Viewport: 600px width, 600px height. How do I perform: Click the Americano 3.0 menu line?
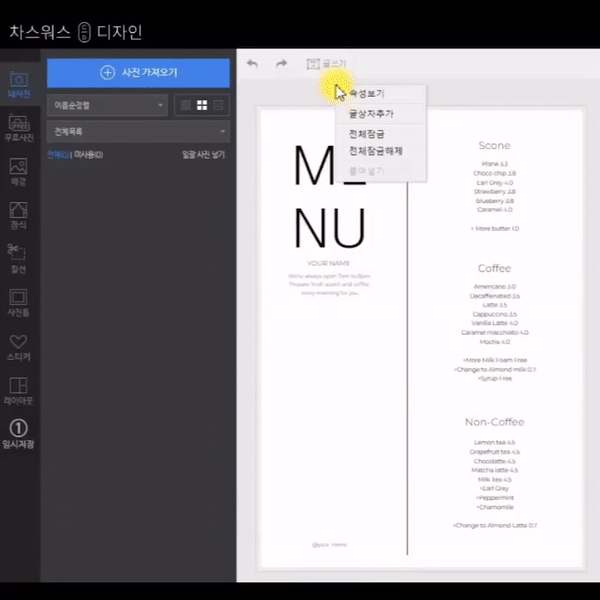[x=495, y=287]
